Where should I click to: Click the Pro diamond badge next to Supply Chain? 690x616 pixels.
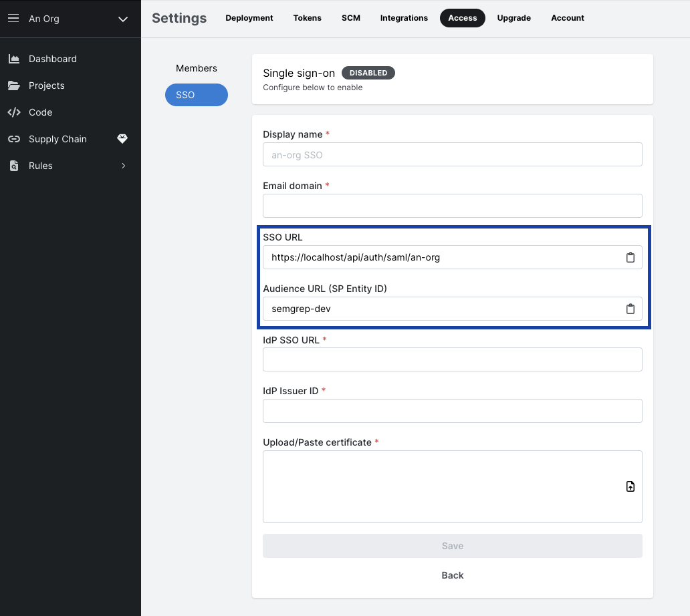tap(122, 139)
